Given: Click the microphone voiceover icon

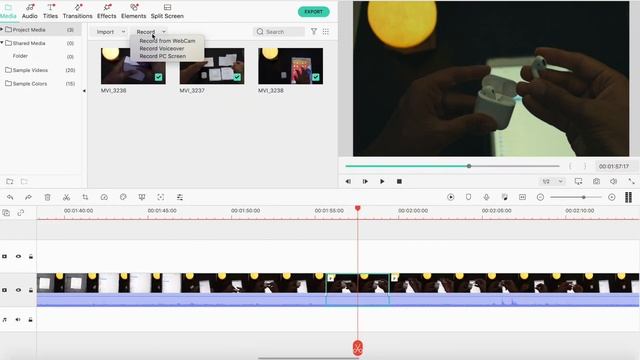Looking at the screenshot, I should point(487,197).
